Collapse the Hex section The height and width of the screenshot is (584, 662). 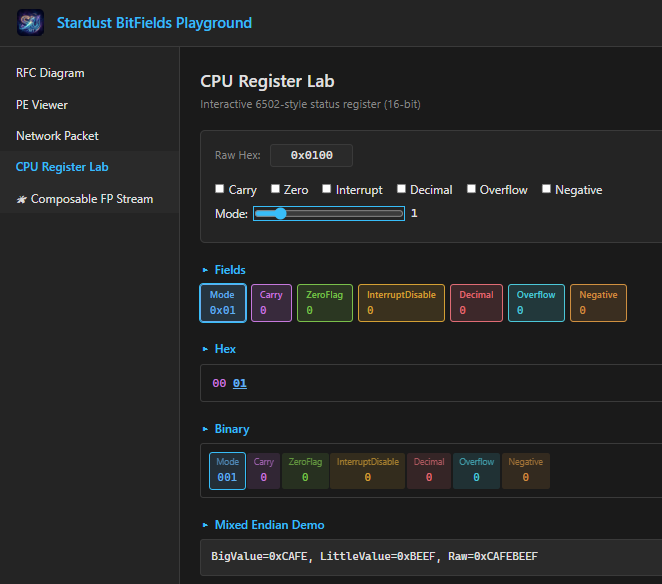[x=219, y=349]
